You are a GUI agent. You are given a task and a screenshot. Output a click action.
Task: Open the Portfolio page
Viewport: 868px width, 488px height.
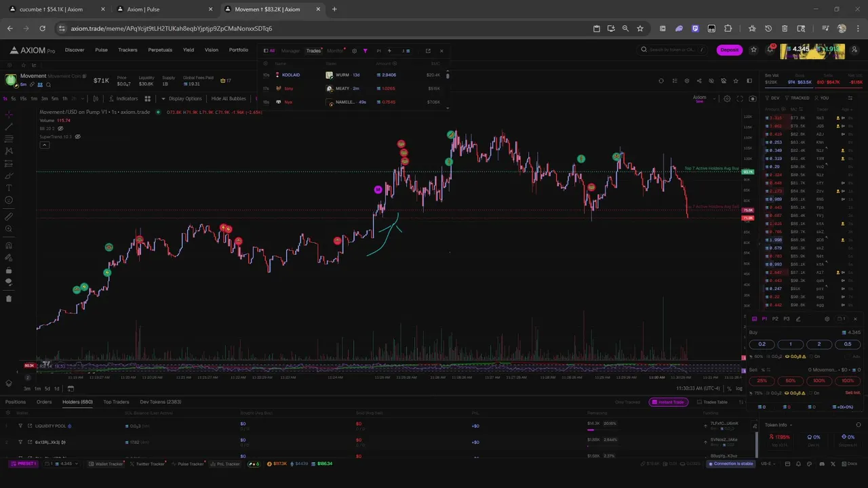238,50
